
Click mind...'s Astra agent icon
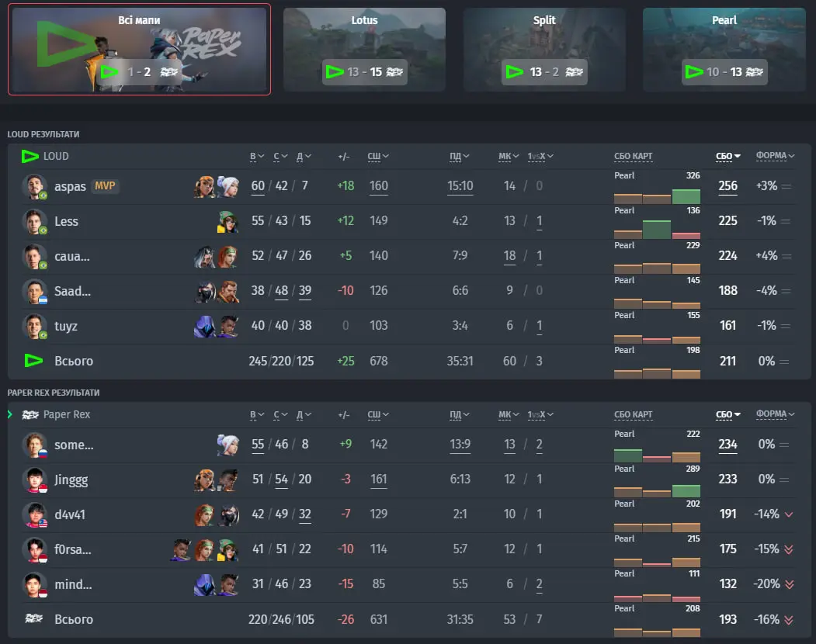coord(228,583)
